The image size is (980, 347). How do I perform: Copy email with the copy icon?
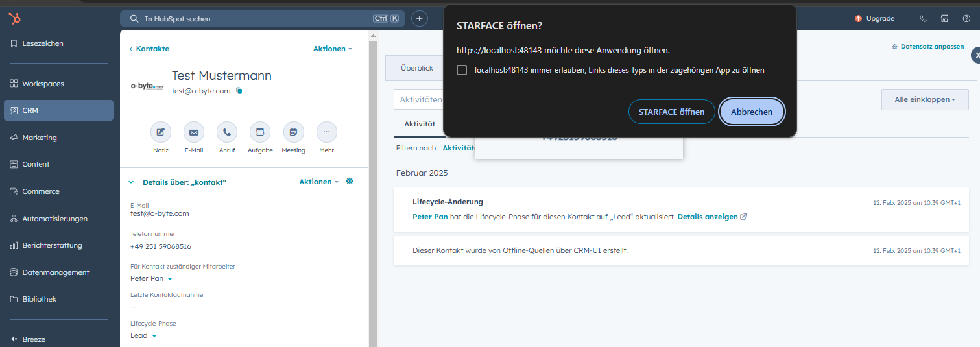[x=239, y=91]
